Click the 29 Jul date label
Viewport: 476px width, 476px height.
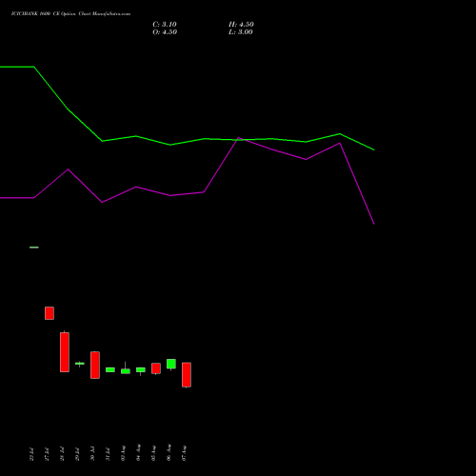[77, 454]
